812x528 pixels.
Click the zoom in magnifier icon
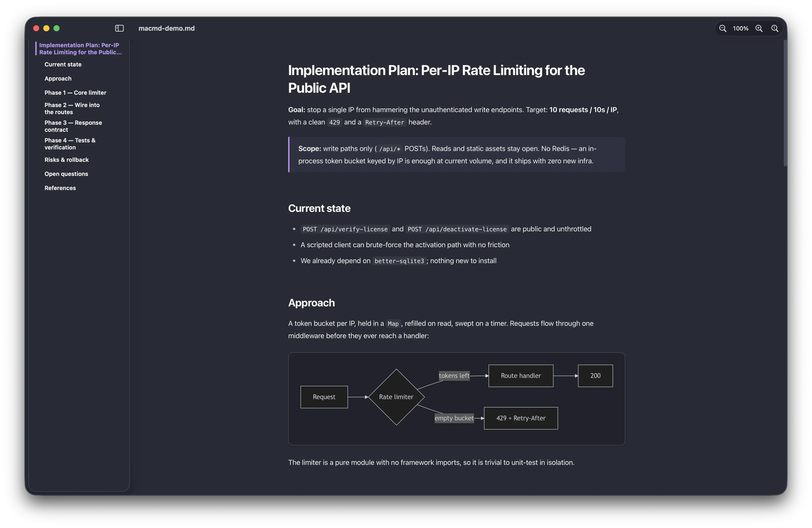(x=759, y=28)
